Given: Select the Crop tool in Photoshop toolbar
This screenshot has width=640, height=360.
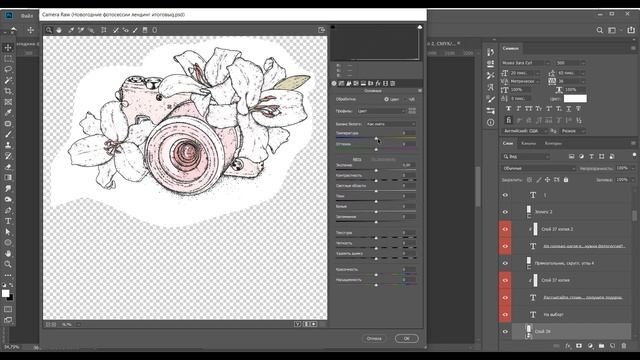Looking at the screenshot, I should tap(8, 91).
